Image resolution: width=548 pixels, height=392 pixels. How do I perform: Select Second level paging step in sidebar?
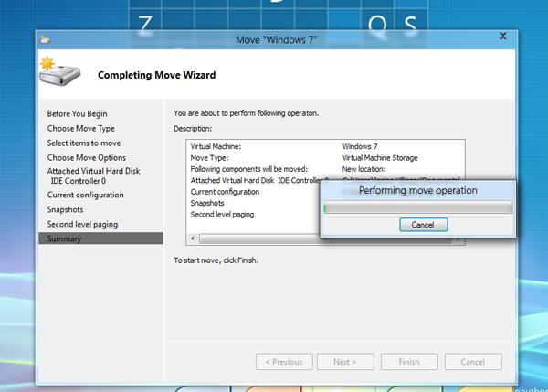tap(82, 225)
